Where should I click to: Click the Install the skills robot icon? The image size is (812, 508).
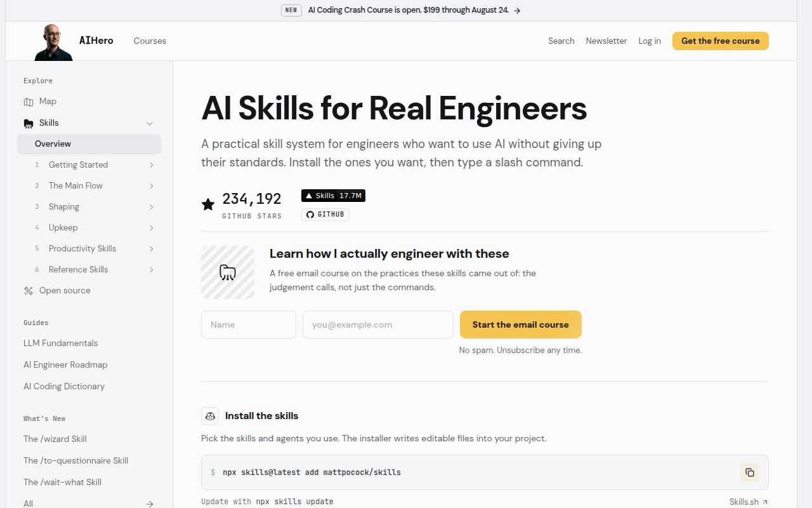point(210,416)
